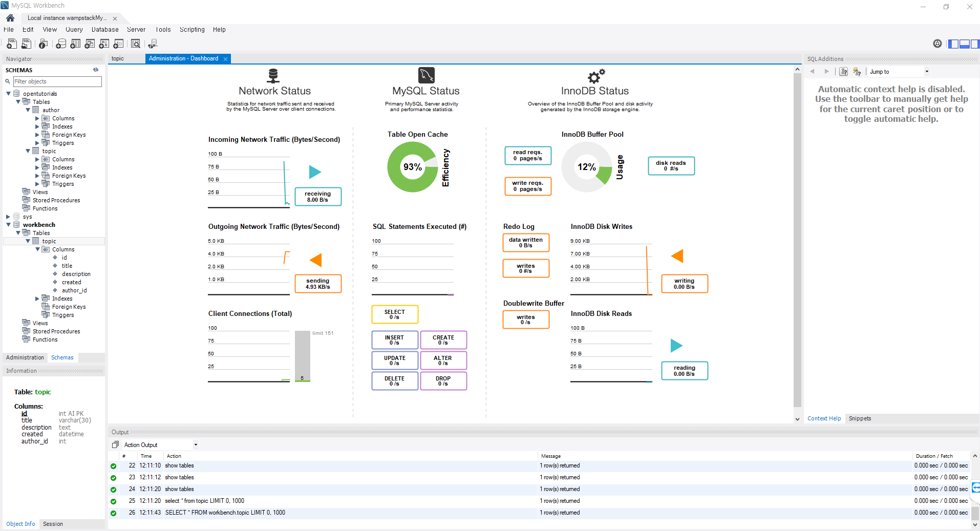
Task: Focus the Filter objects search field
Action: [x=57, y=81]
